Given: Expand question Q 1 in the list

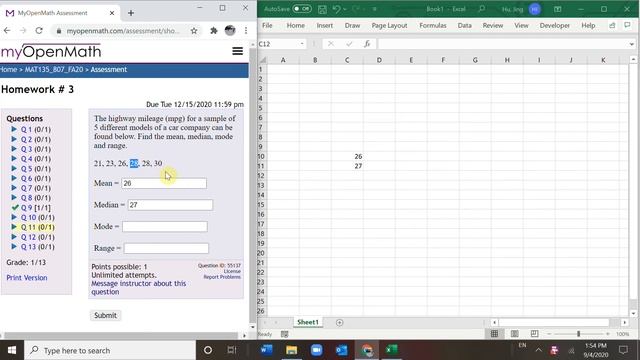Looking at the screenshot, I should pyautogui.click(x=14, y=129).
